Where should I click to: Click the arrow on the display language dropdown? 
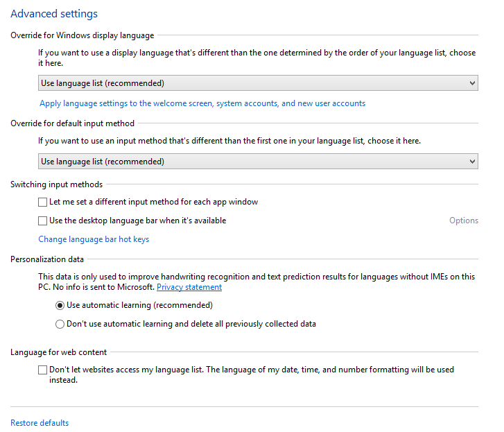pyautogui.click(x=472, y=83)
